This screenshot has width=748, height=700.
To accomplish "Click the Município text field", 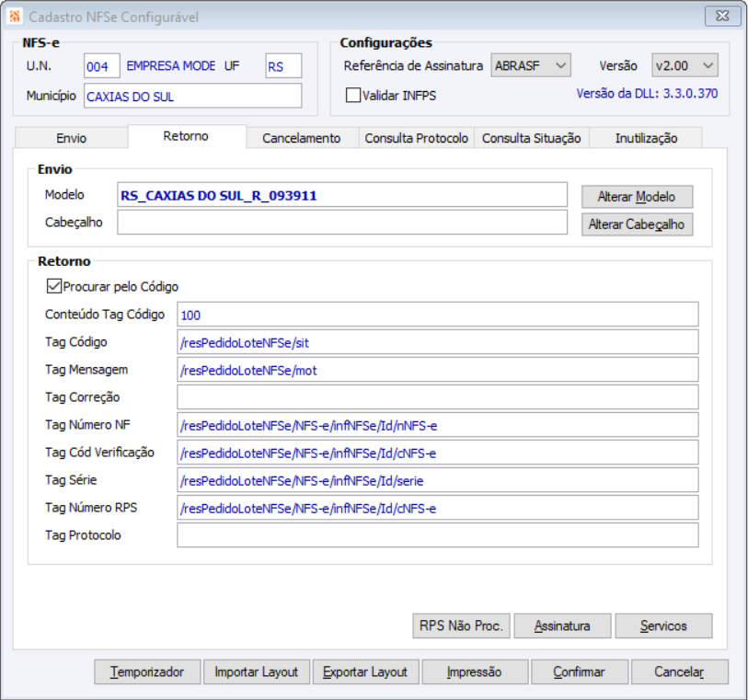I will pyautogui.click(x=191, y=96).
